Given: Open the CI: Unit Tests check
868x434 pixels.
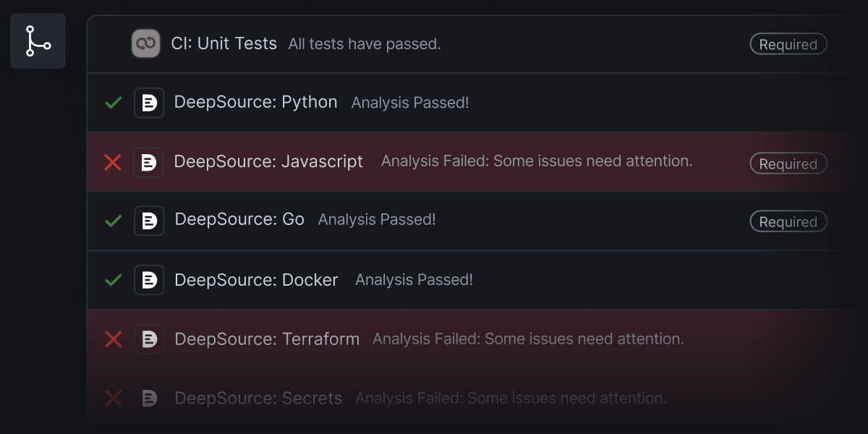Looking at the screenshot, I should coord(224,43).
